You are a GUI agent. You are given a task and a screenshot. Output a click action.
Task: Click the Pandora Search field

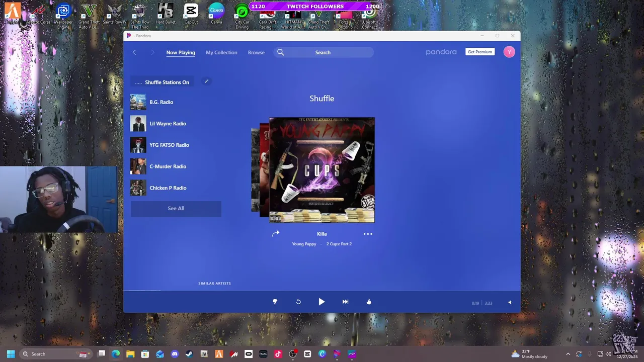[324, 52]
